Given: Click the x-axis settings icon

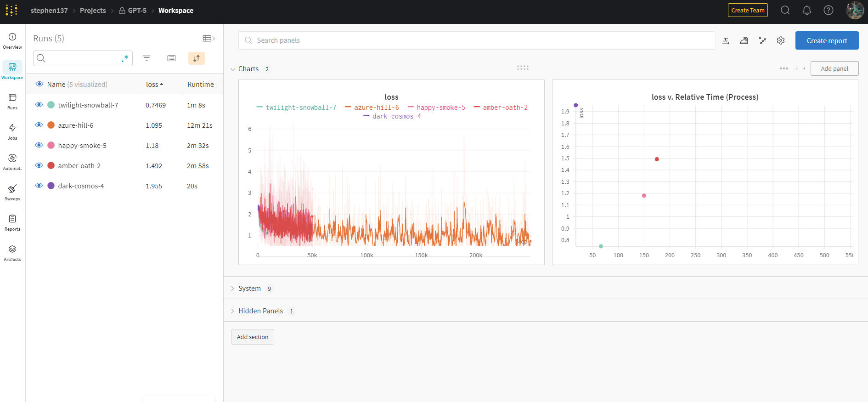Looking at the screenshot, I should (726, 40).
